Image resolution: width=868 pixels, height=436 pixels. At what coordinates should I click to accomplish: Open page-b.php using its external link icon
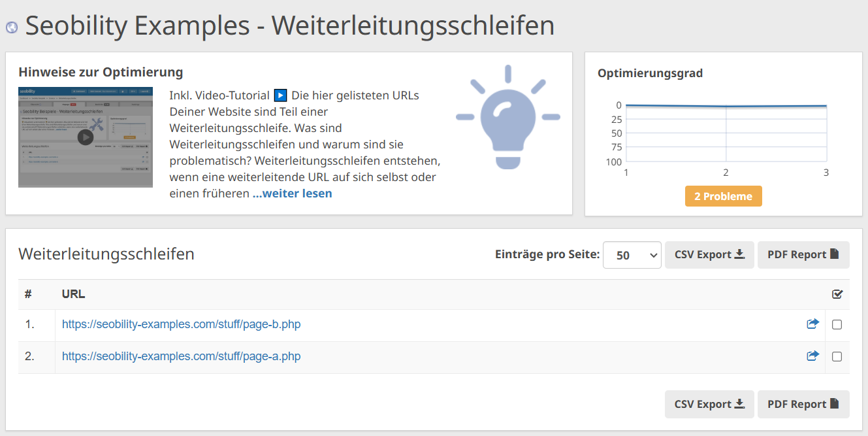(812, 323)
